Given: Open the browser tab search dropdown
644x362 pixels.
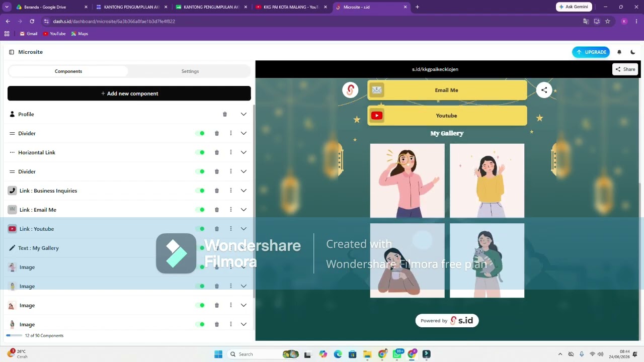Looking at the screenshot, I should 7,7.
